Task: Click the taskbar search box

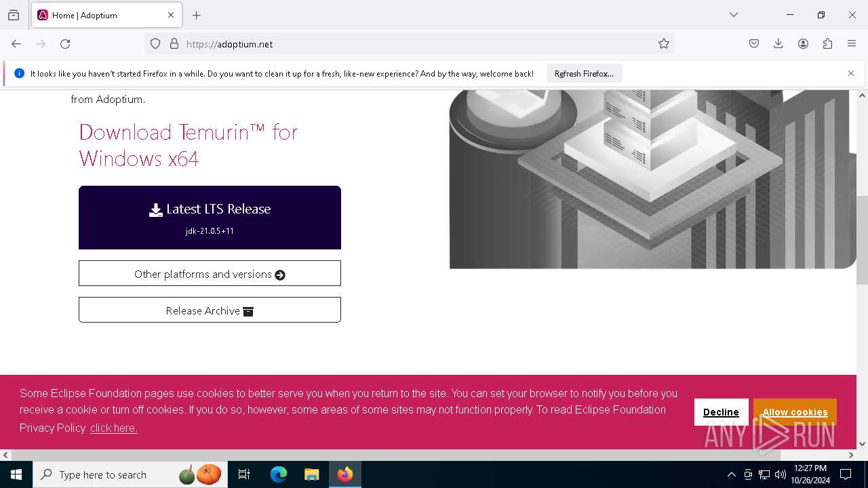Action: pyautogui.click(x=130, y=474)
